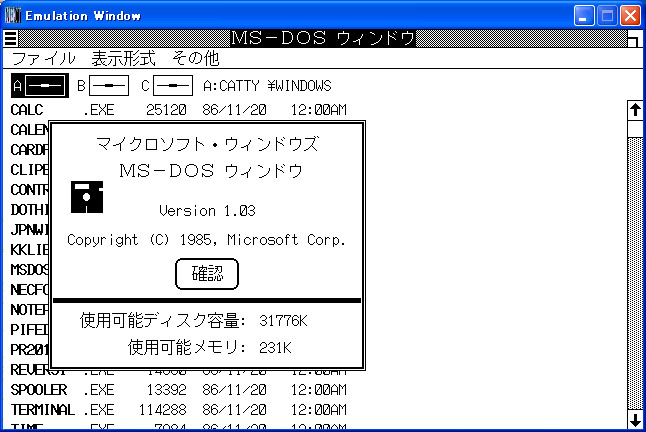The width and height of the screenshot is (646, 432).
Task: Click the scroll up arrow
Action: click(x=635, y=110)
